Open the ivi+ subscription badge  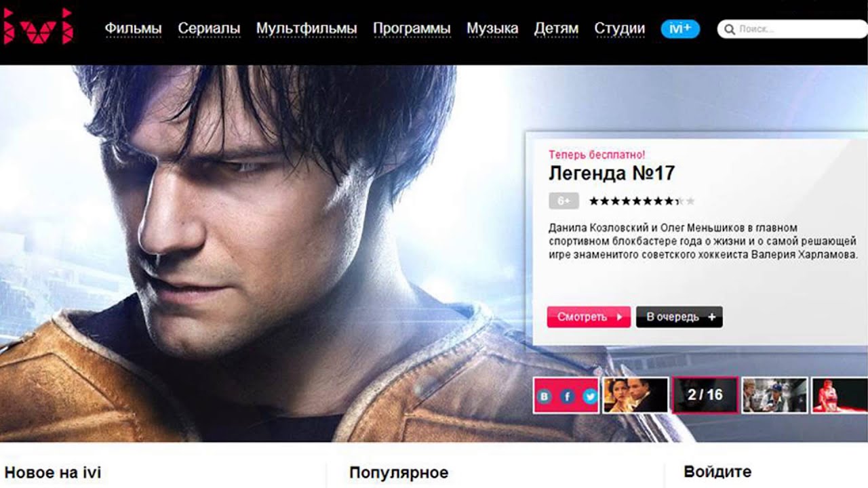tap(680, 29)
